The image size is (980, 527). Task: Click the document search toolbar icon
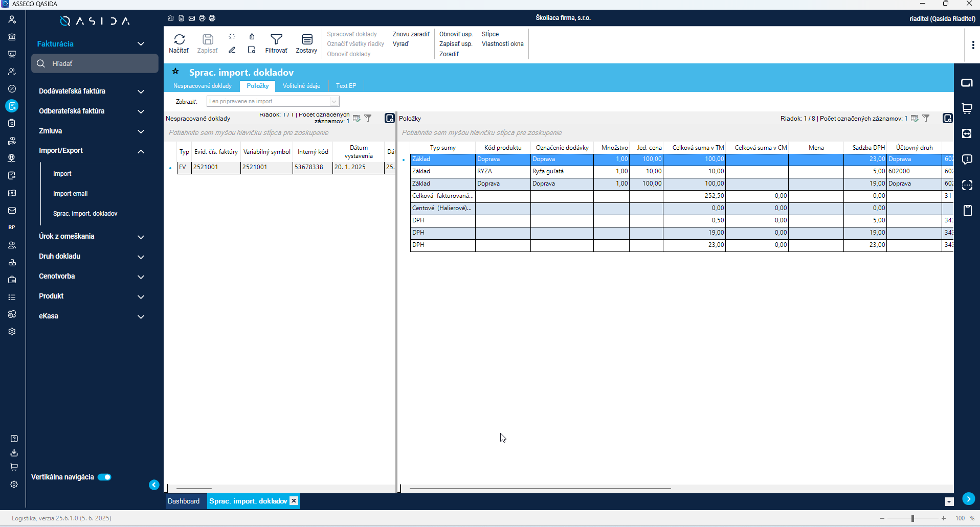[x=252, y=50]
